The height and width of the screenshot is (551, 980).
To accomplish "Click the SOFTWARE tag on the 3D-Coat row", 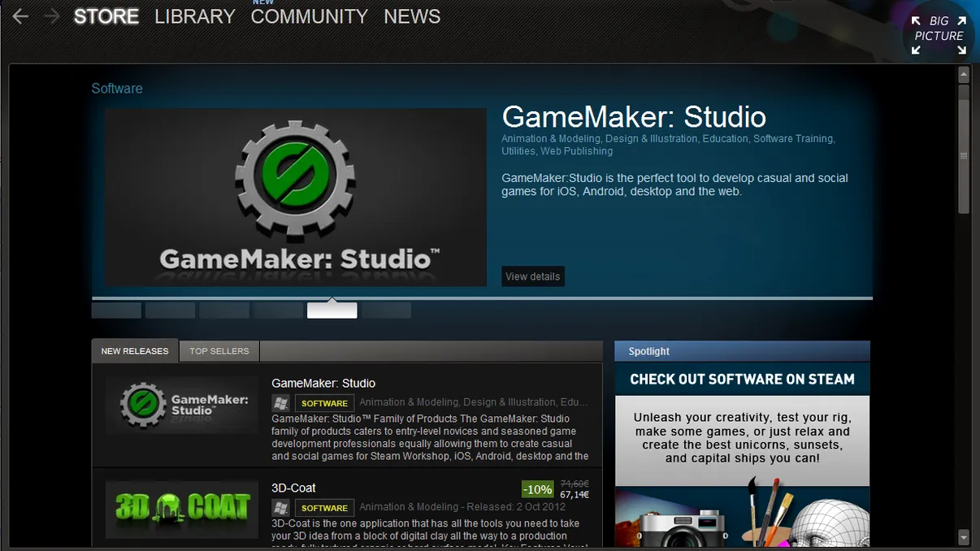I will pyautogui.click(x=324, y=508).
